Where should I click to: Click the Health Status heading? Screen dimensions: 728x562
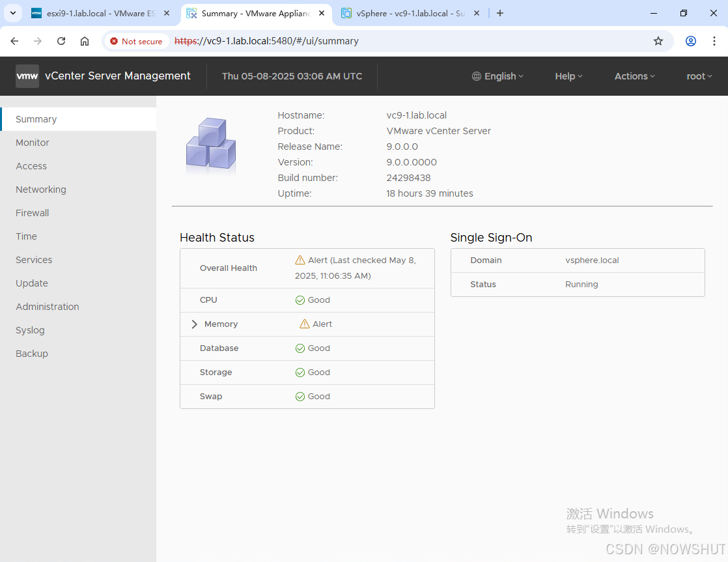(x=217, y=237)
